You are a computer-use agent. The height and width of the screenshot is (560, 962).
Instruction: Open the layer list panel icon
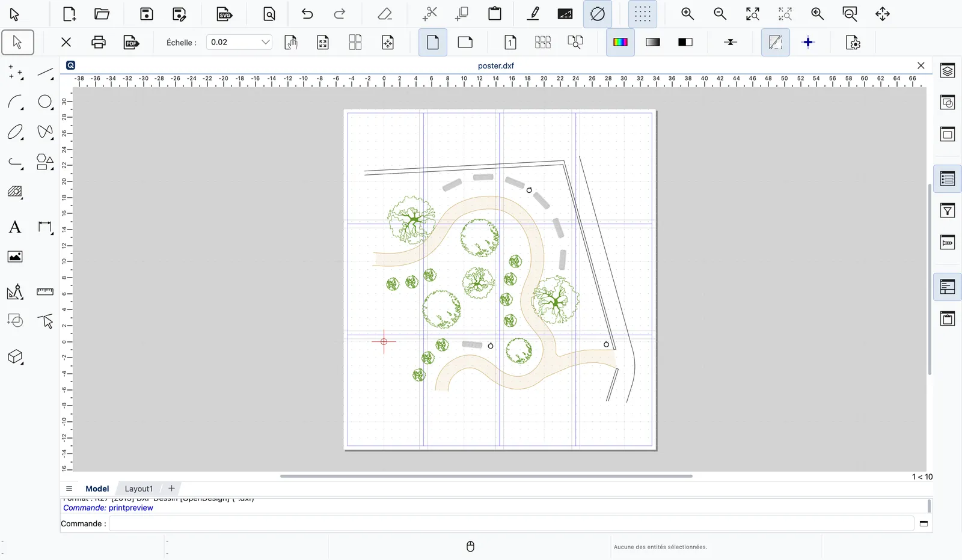tap(948, 178)
